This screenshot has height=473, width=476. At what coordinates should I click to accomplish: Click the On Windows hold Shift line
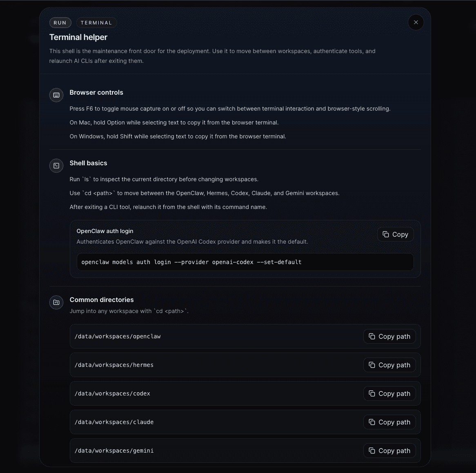(x=178, y=137)
